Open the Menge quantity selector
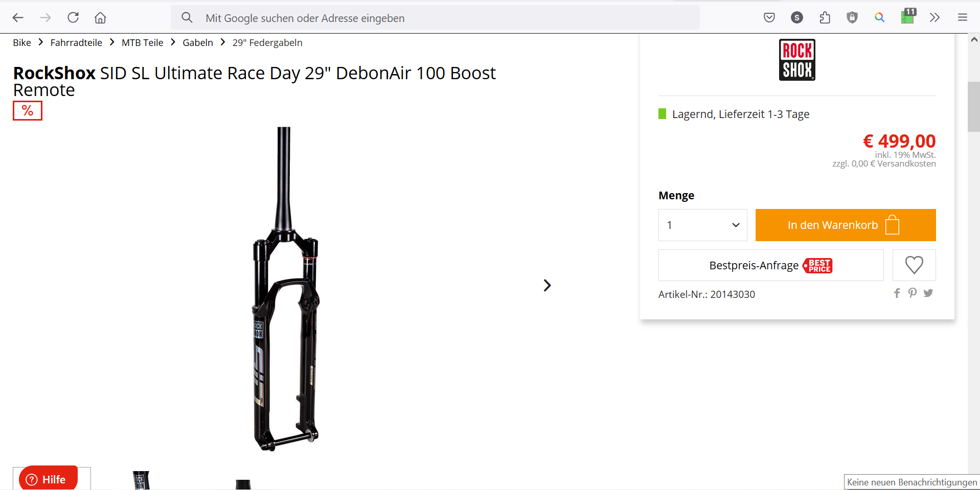 (x=702, y=225)
